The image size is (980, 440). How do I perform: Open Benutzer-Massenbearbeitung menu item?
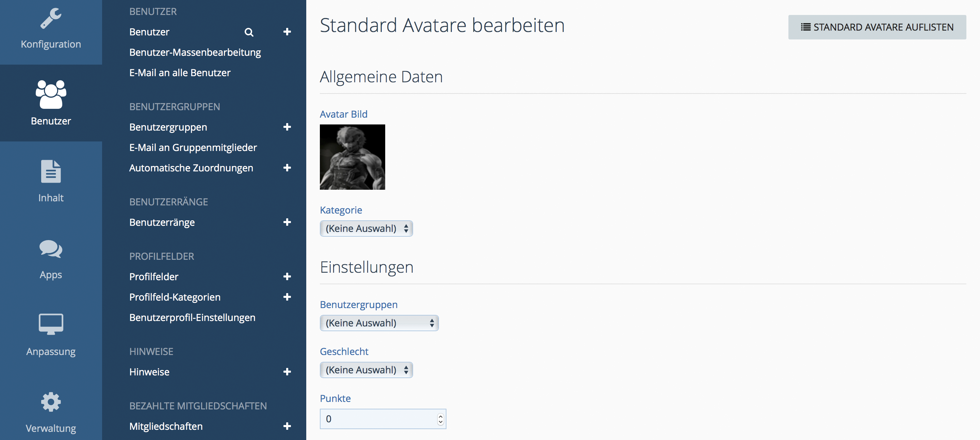point(195,52)
